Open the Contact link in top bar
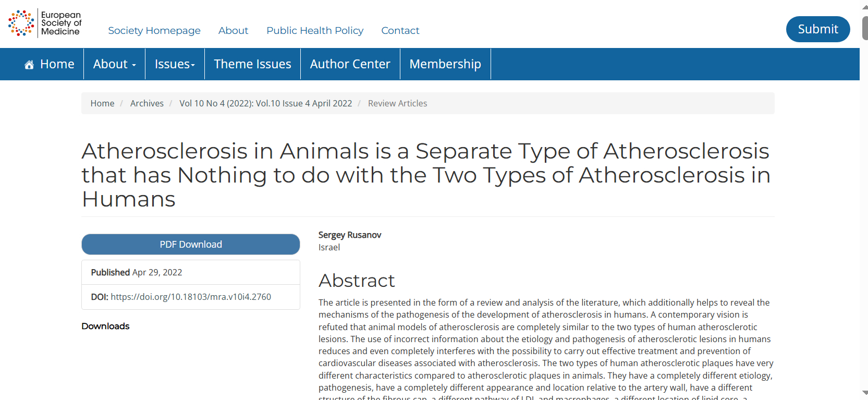The image size is (868, 400). 400,31
